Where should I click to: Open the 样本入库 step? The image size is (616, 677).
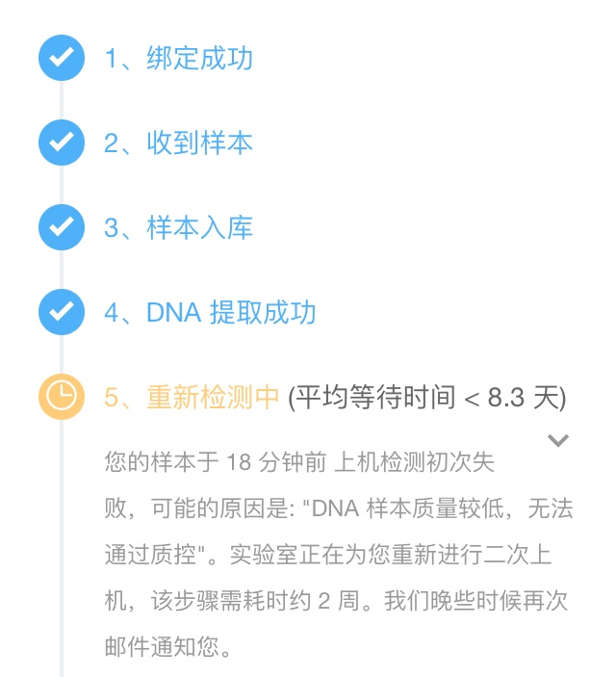(178, 227)
